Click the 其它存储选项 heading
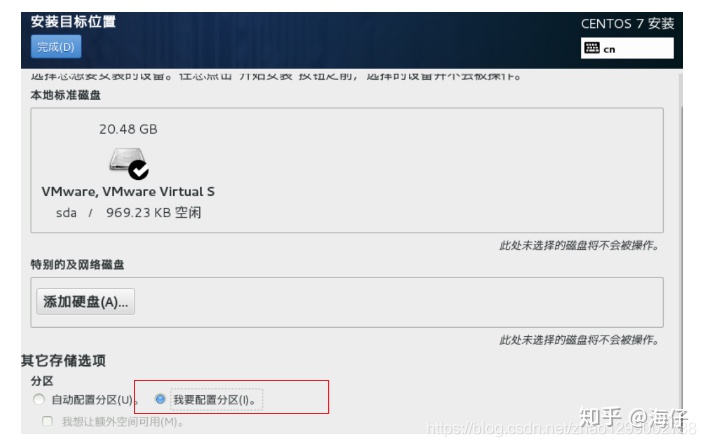This screenshot has height=447, width=706. pyautogui.click(x=63, y=361)
